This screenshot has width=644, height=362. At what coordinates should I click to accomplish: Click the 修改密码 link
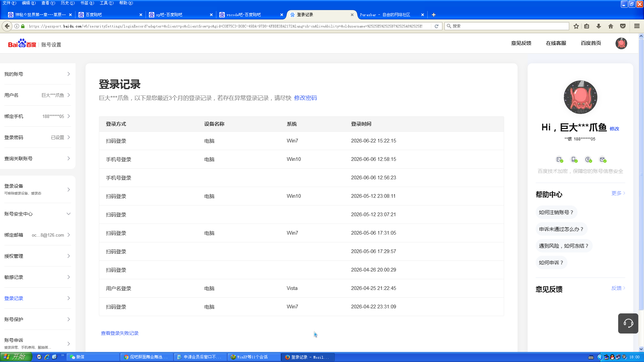[306, 98]
